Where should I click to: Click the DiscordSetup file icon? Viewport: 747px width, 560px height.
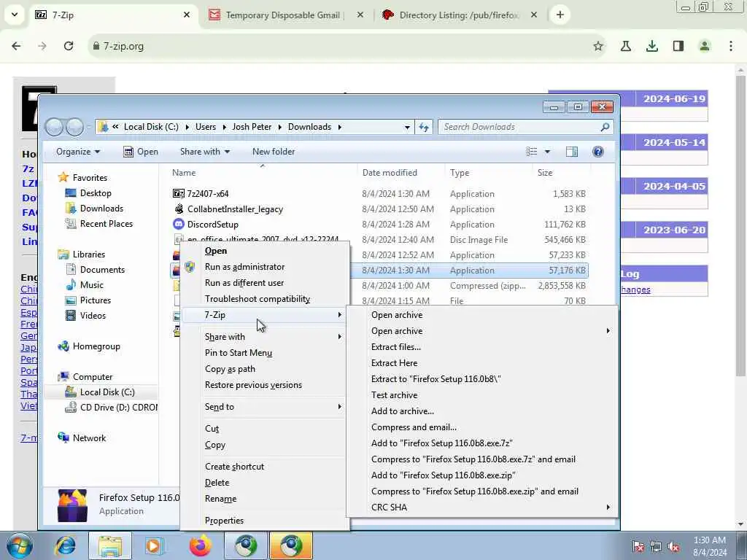pos(179,225)
